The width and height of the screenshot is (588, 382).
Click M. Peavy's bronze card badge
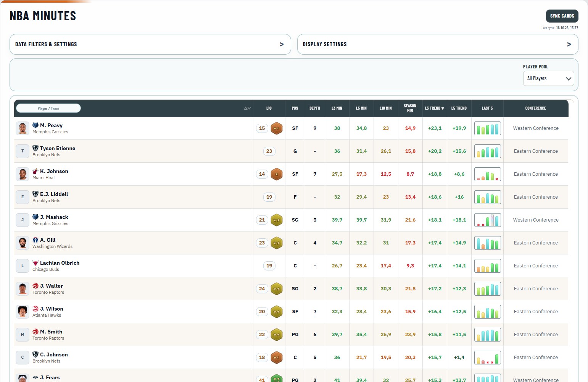(x=277, y=128)
